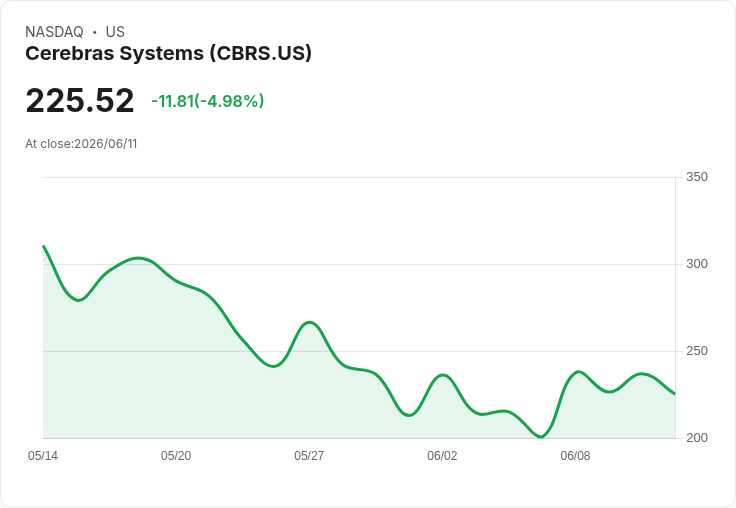Screen dimensions: 736x508
Task: Click the 250 y-axis label
Action: click(697, 351)
